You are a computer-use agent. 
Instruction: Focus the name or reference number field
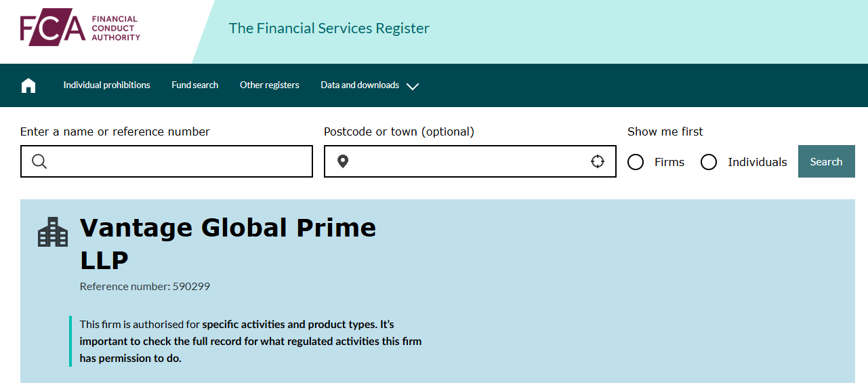pos(176,161)
